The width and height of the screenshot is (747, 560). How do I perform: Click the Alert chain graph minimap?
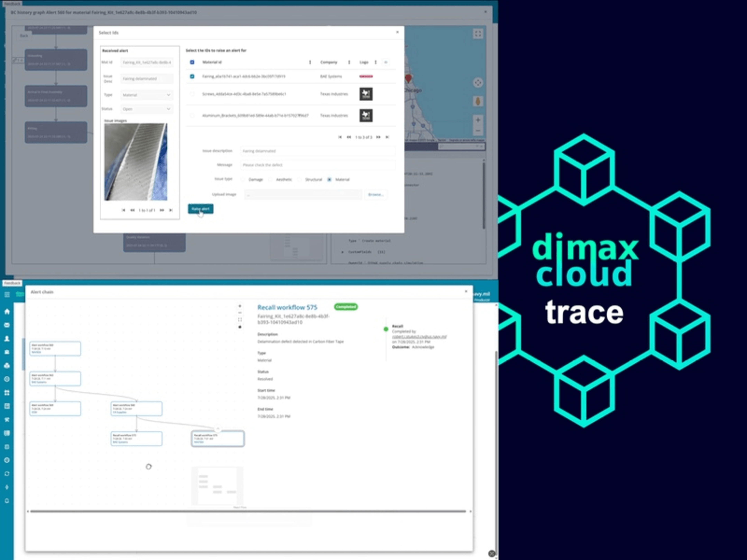click(x=218, y=486)
